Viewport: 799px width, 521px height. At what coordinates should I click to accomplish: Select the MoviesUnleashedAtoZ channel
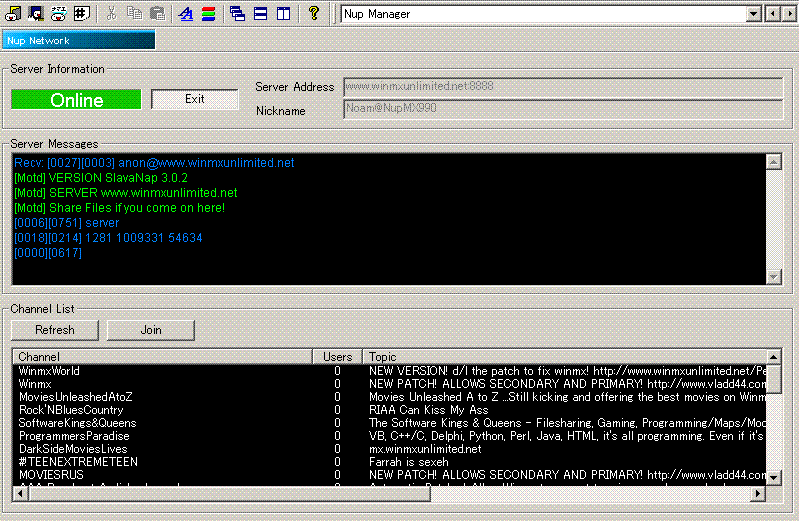coord(389,397)
